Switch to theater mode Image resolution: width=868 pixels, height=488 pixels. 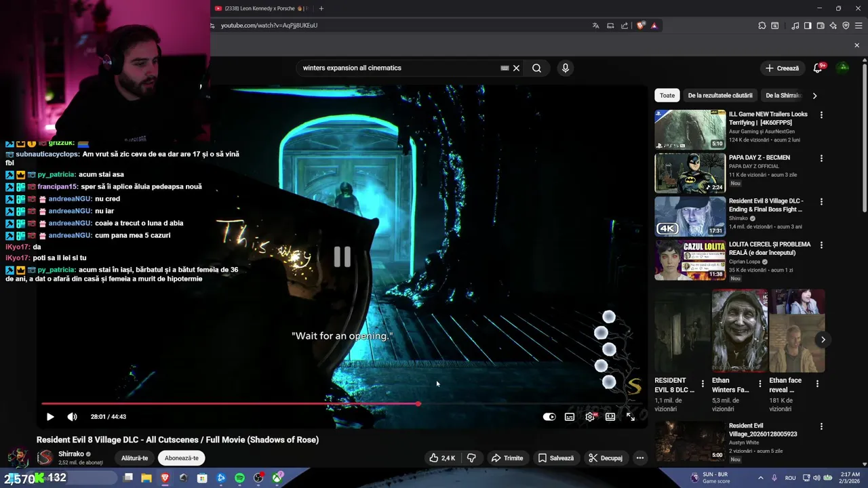click(x=610, y=417)
